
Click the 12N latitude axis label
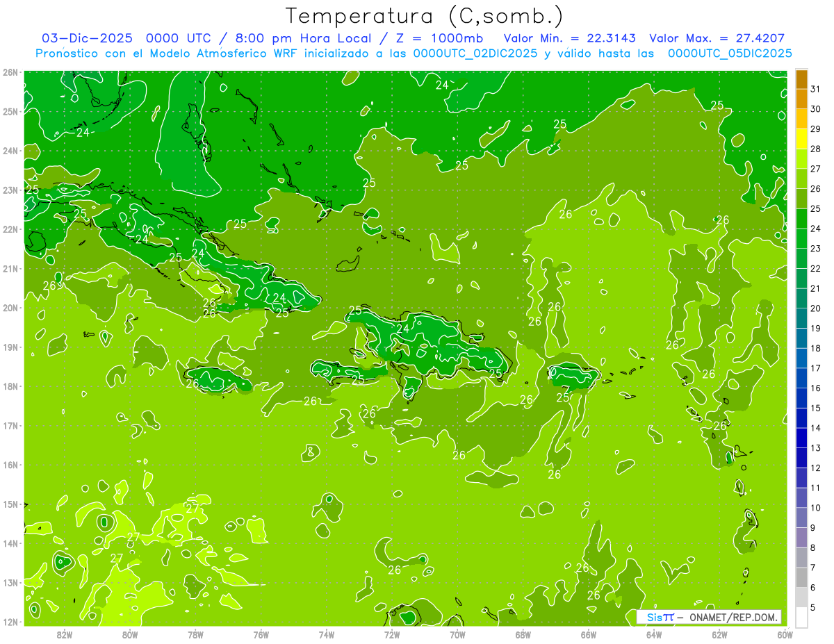[10, 622]
